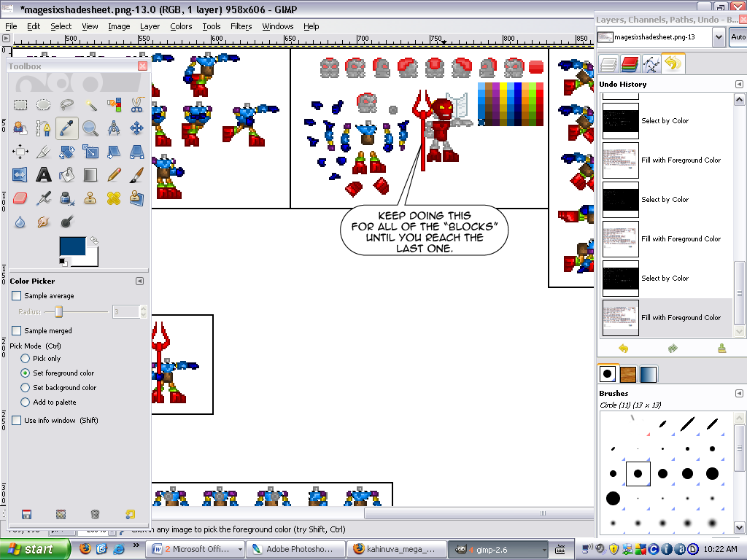
Task: Enable Use info window checkbox
Action: click(16, 421)
